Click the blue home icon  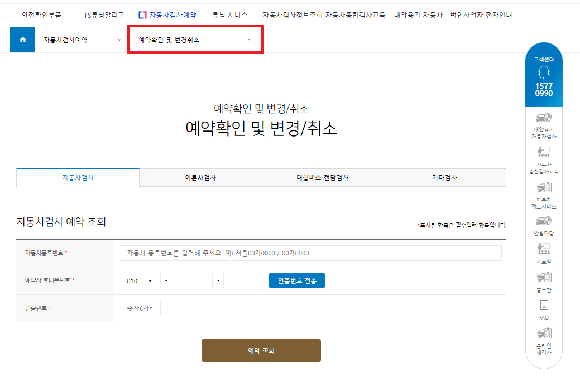[x=22, y=40]
